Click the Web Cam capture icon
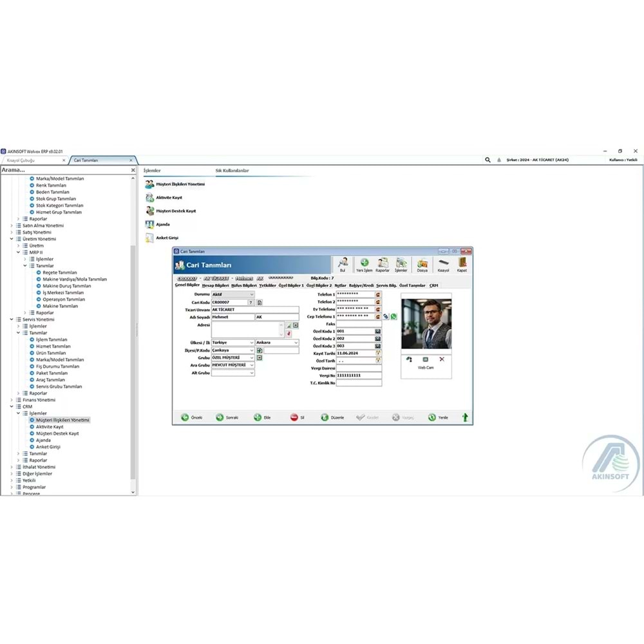The image size is (644, 644). pyautogui.click(x=424, y=358)
